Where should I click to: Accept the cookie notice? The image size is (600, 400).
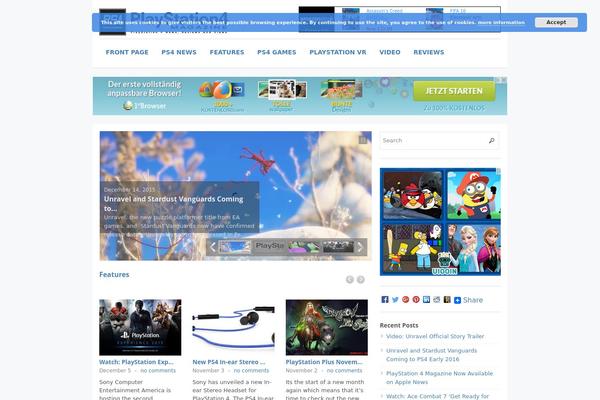point(556,22)
